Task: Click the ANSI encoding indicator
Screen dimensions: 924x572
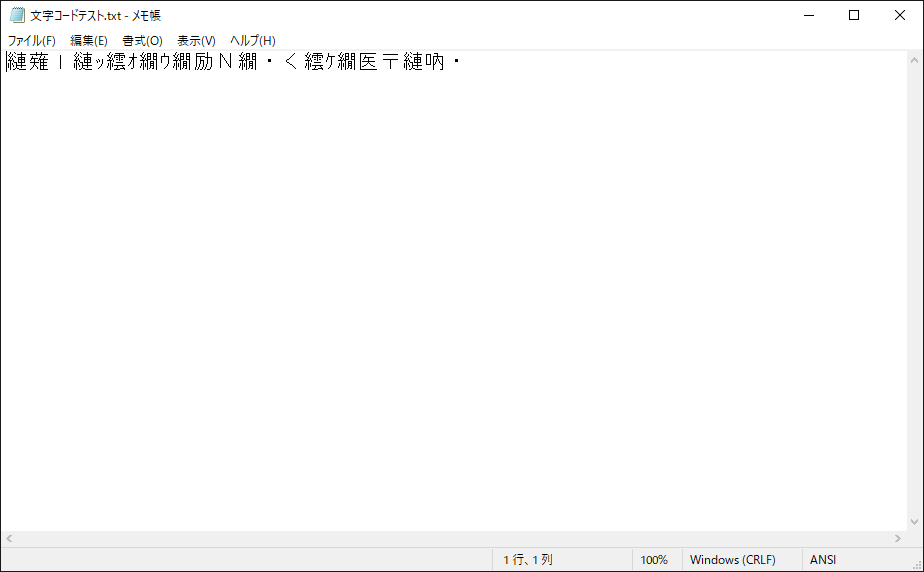Action: 823,560
